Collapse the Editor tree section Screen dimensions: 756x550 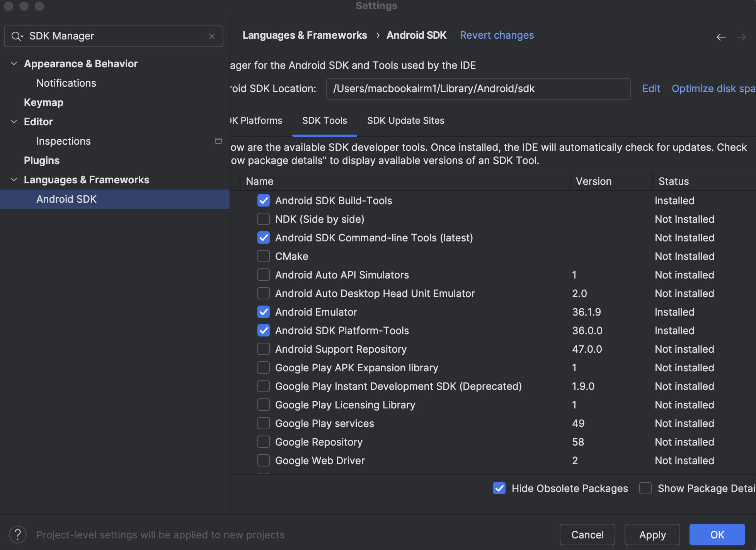pos(14,122)
